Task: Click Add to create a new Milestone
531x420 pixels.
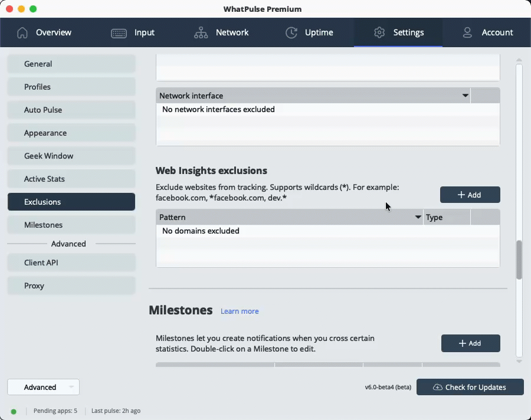Action: (471, 343)
